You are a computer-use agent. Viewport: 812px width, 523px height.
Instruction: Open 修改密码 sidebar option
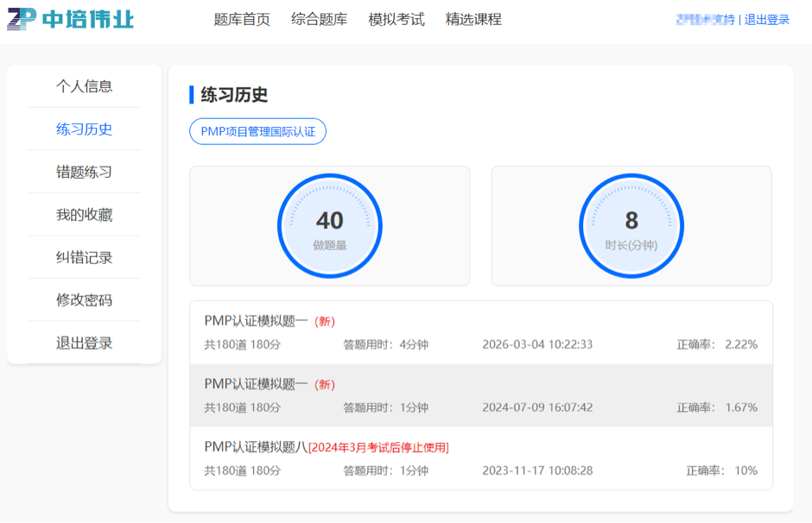[x=84, y=300]
